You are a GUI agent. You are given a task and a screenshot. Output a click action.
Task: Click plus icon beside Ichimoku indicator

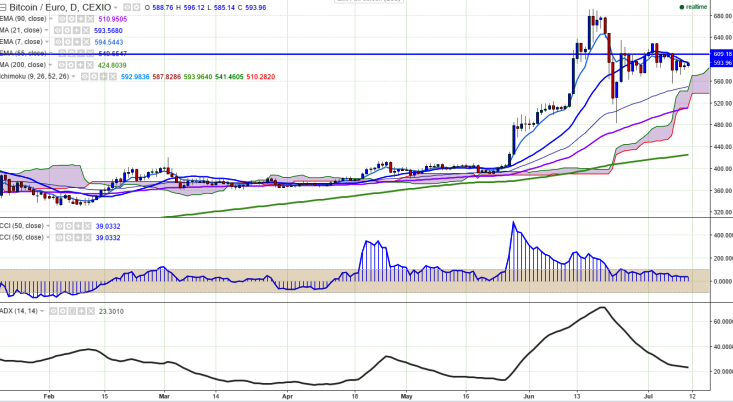(103, 76)
